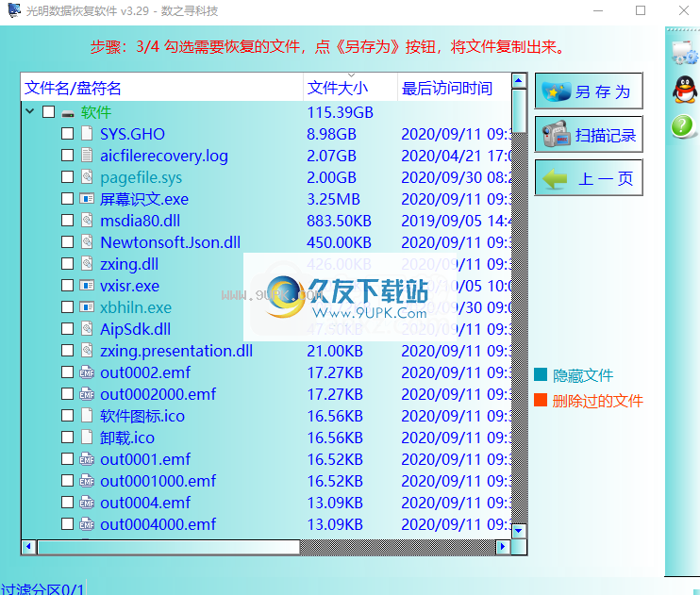
Task: Tick the Newtonsoft.Json.dll checkbox
Action: pos(67,241)
